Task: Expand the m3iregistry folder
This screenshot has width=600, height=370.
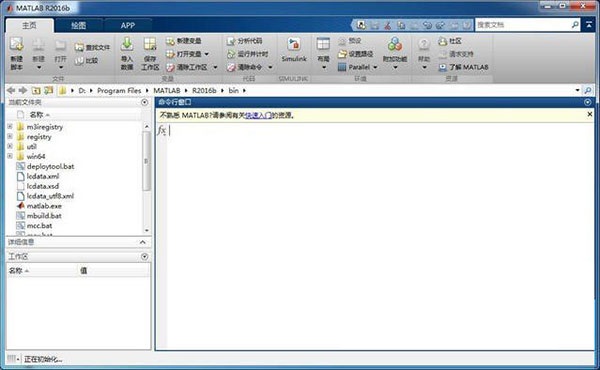Action: (x=10, y=126)
